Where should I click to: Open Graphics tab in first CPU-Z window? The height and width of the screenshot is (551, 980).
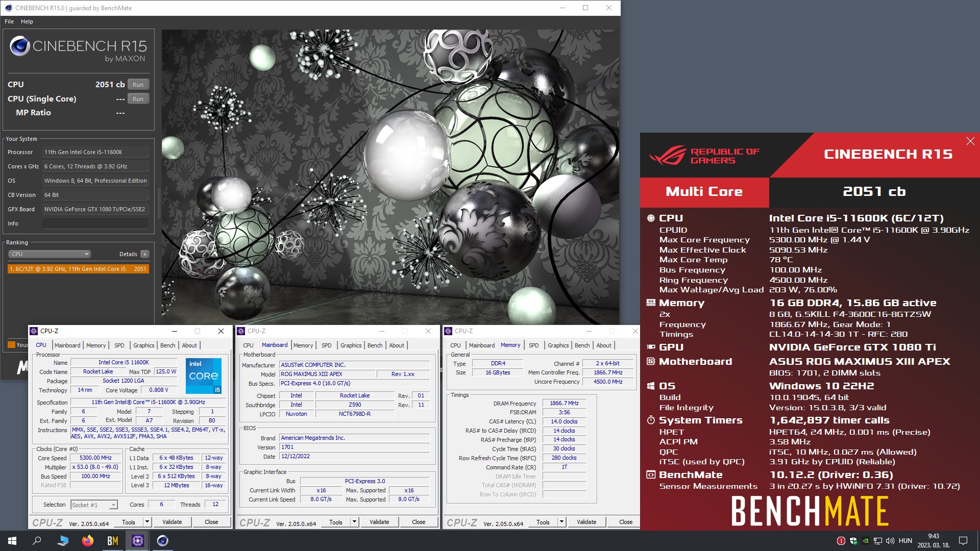[144, 345]
